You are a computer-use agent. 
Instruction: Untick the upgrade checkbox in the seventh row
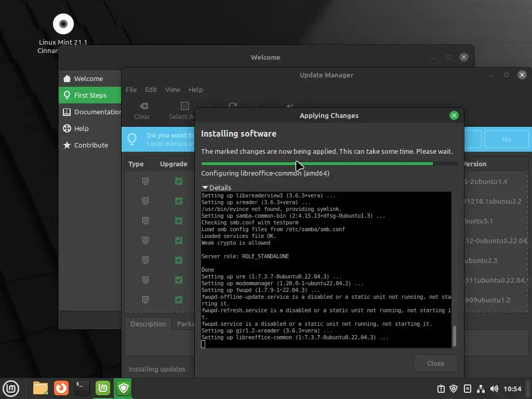[x=179, y=300]
